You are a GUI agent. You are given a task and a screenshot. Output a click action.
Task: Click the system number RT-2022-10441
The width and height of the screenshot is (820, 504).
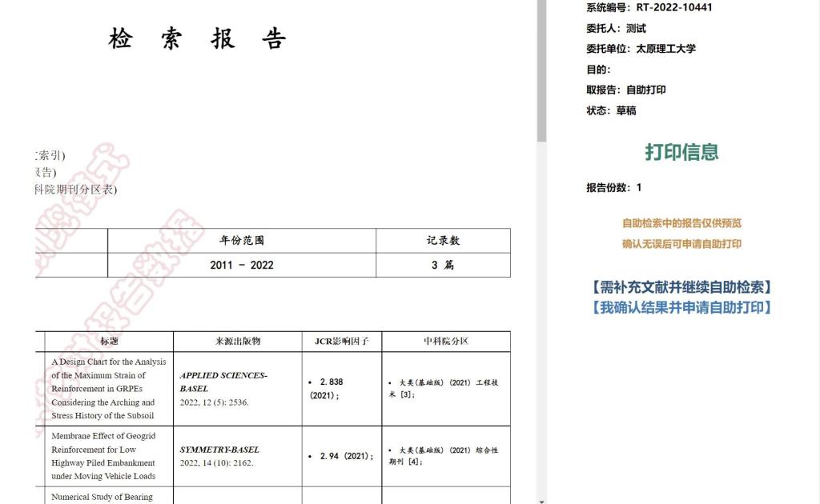click(x=673, y=8)
